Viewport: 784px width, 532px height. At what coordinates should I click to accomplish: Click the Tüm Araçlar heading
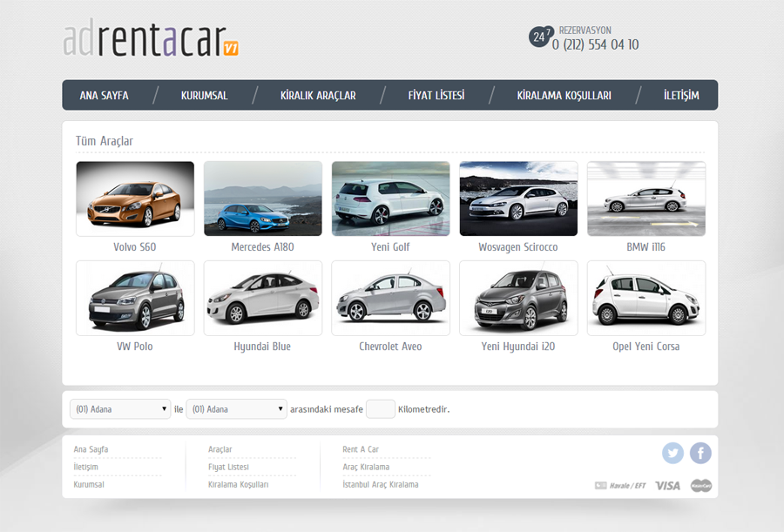click(104, 141)
